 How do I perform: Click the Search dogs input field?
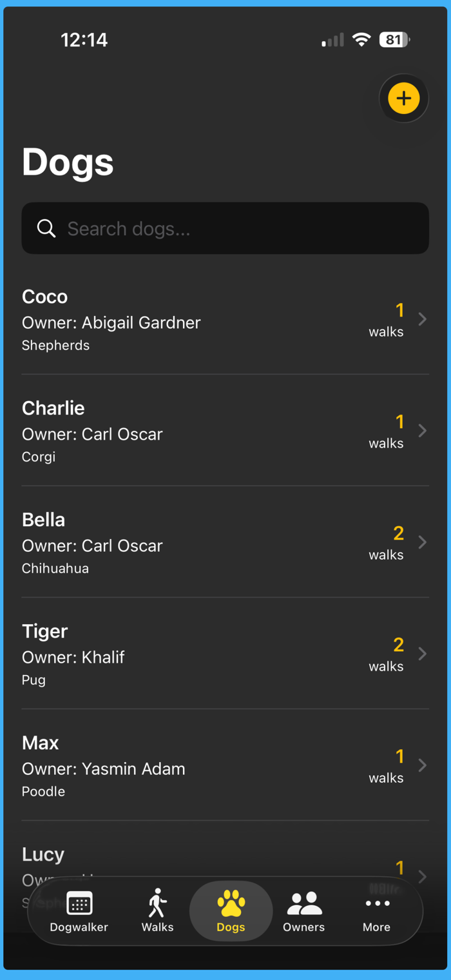pyautogui.click(x=225, y=228)
